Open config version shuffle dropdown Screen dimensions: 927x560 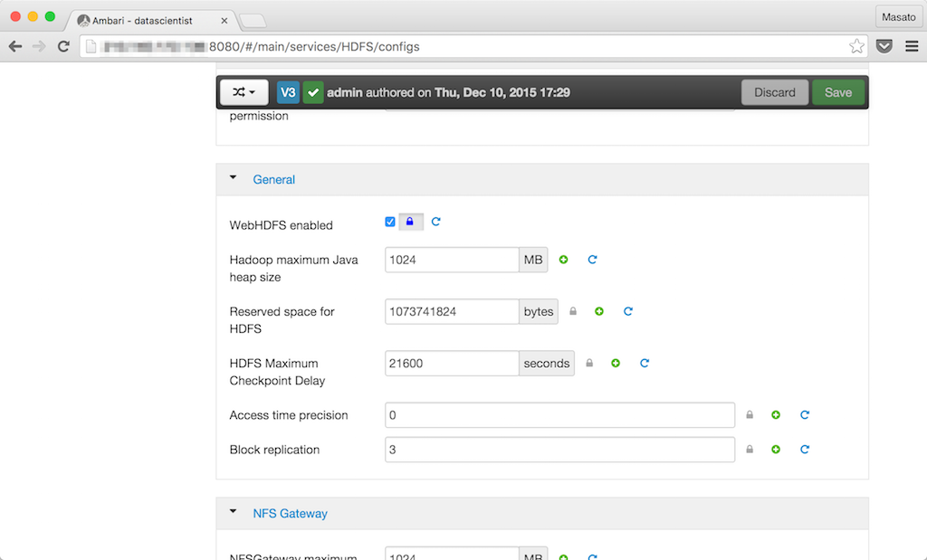click(244, 92)
